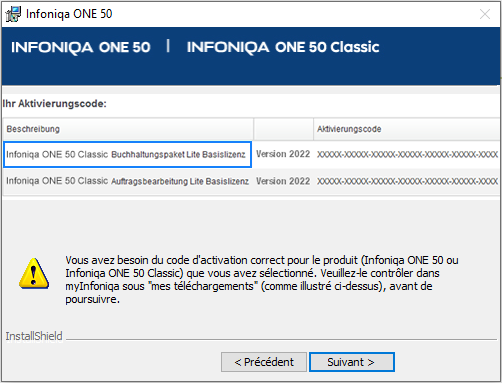
Task: Click Version 2022 in the Buchhaltungspaket row
Action: [x=283, y=154]
